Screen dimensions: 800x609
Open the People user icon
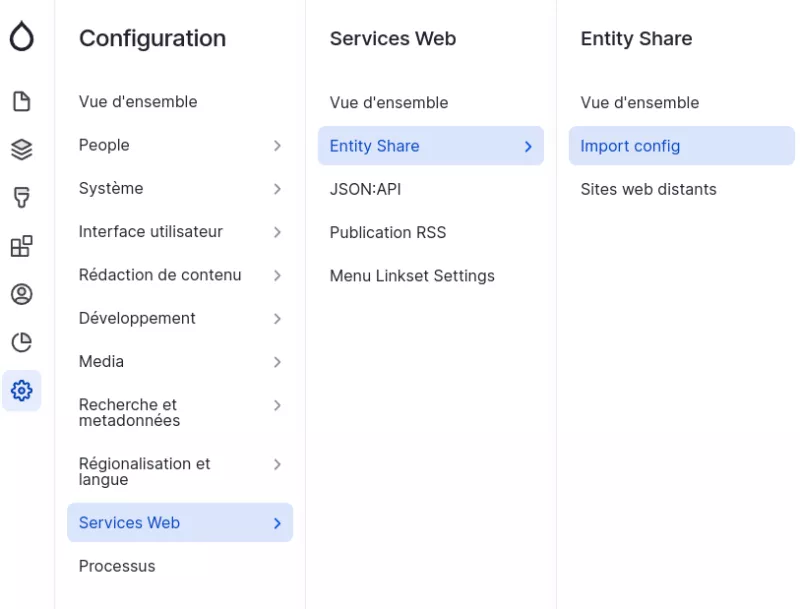point(21,294)
